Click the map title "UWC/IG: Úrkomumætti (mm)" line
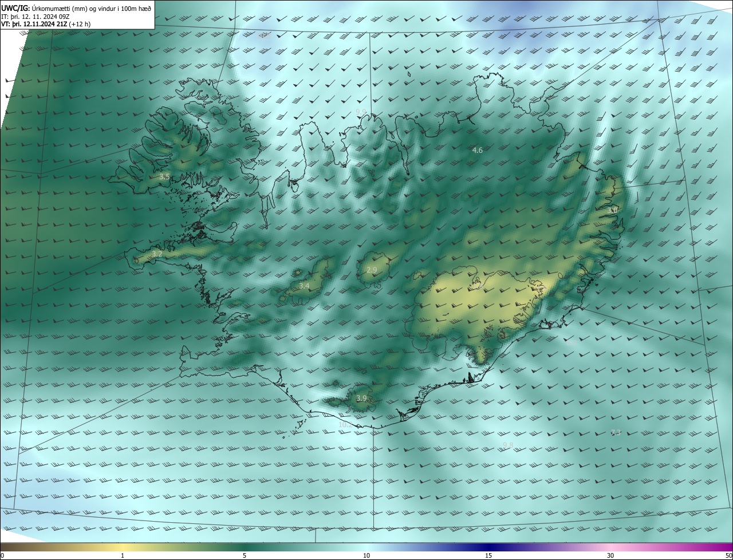The height and width of the screenshot is (560, 733). coord(77,9)
